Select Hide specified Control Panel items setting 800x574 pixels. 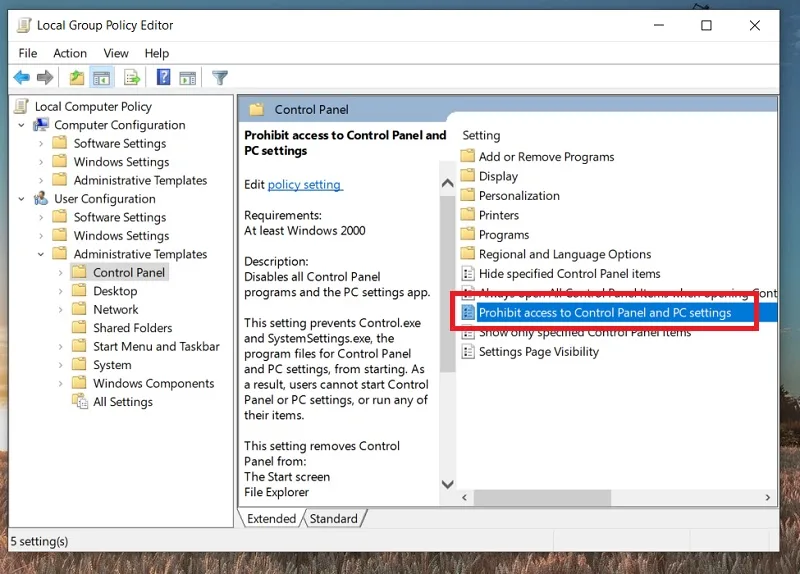tap(569, 273)
